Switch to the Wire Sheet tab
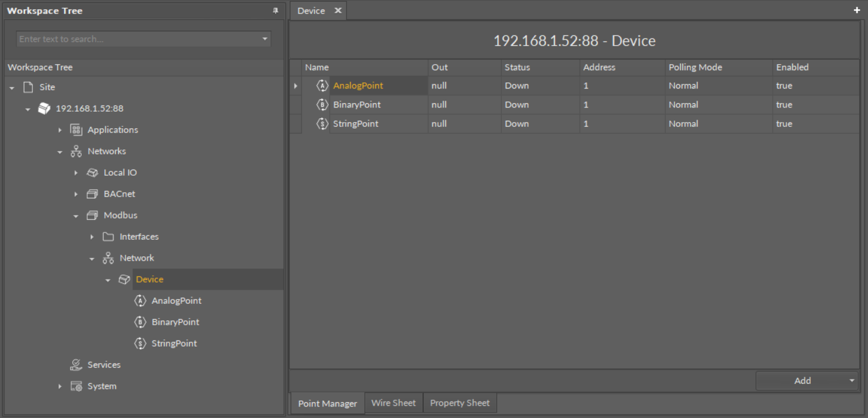This screenshot has width=868, height=418. pos(393,403)
